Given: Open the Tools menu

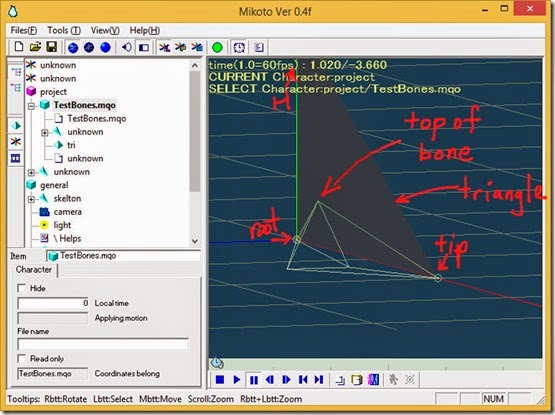Looking at the screenshot, I should [x=64, y=30].
